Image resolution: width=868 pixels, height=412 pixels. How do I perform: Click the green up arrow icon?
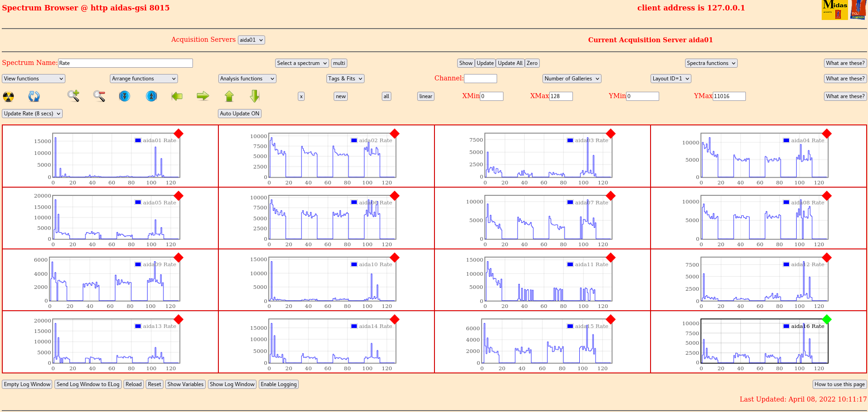(229, 96)
